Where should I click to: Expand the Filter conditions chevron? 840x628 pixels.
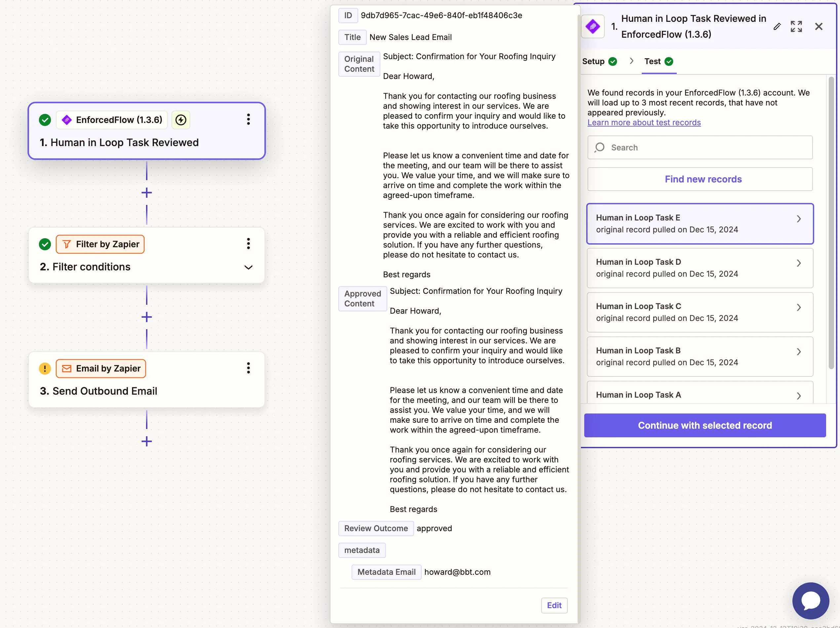click(248, 267)
